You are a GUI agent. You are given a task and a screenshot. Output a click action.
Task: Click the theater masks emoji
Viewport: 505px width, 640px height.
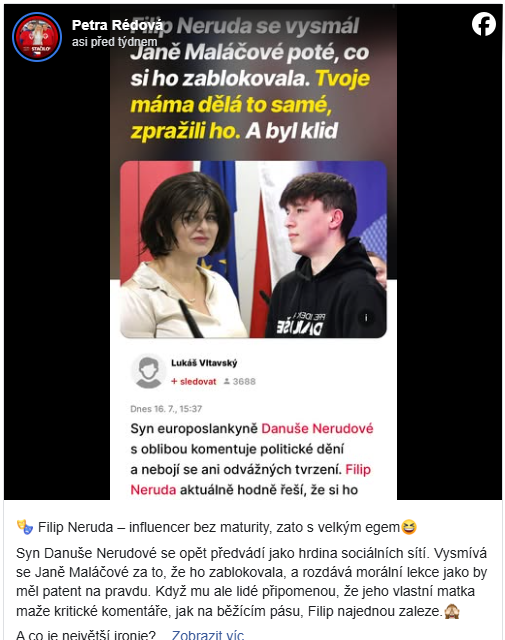pyautogui.click(x=24, y=527)
